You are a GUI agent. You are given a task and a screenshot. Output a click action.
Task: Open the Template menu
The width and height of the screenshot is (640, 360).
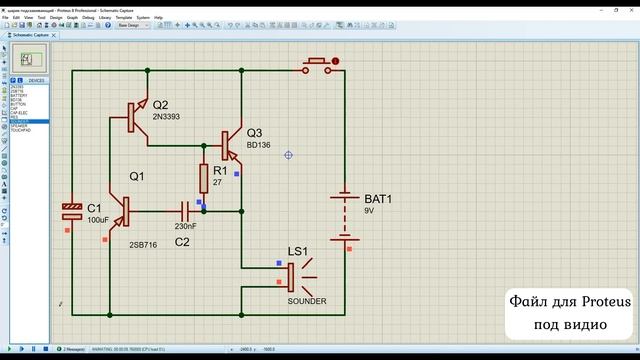124,18
